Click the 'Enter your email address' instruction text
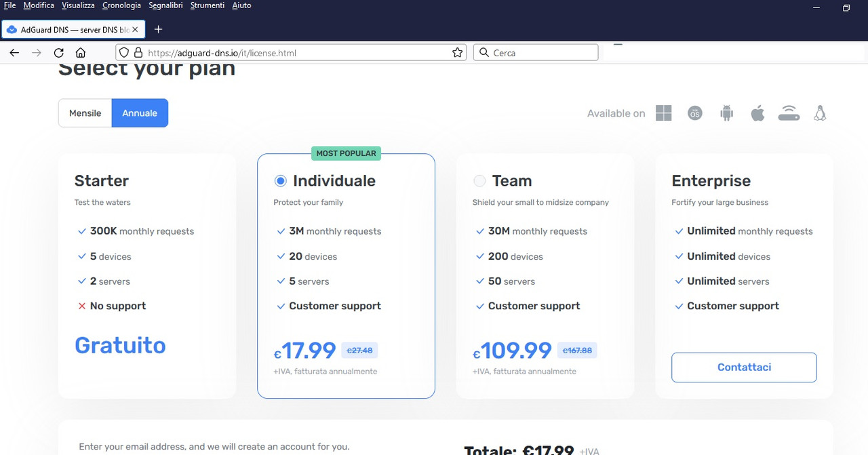The height and width of the screenshot is (455, 868). 214,447
